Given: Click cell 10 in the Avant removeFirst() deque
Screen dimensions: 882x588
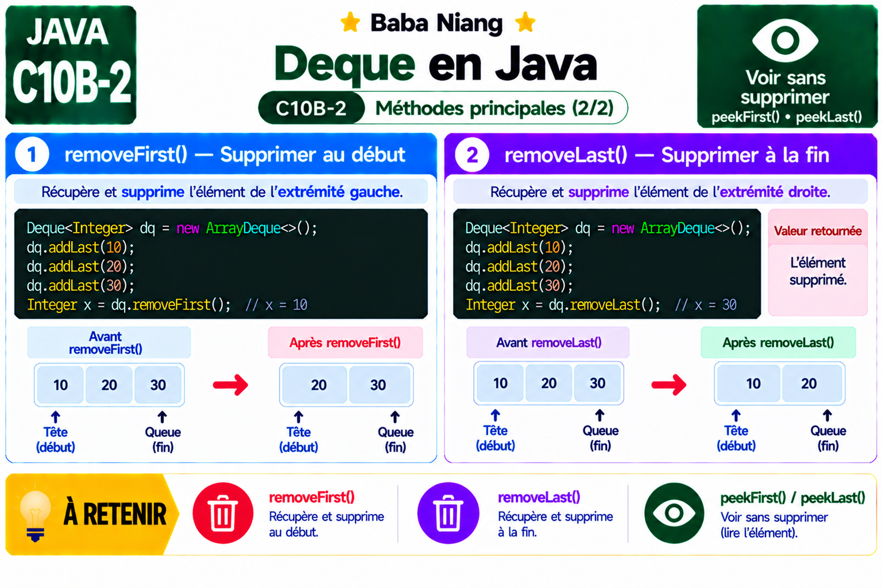Looking at the screenshot, I should click(60, 385).
